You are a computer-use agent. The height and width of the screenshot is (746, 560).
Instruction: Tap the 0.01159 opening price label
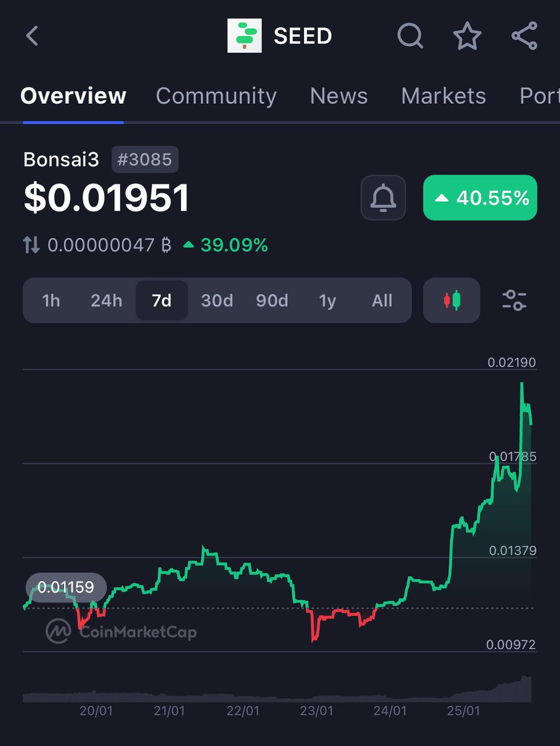pyautogui.click(x=66, y=587)
